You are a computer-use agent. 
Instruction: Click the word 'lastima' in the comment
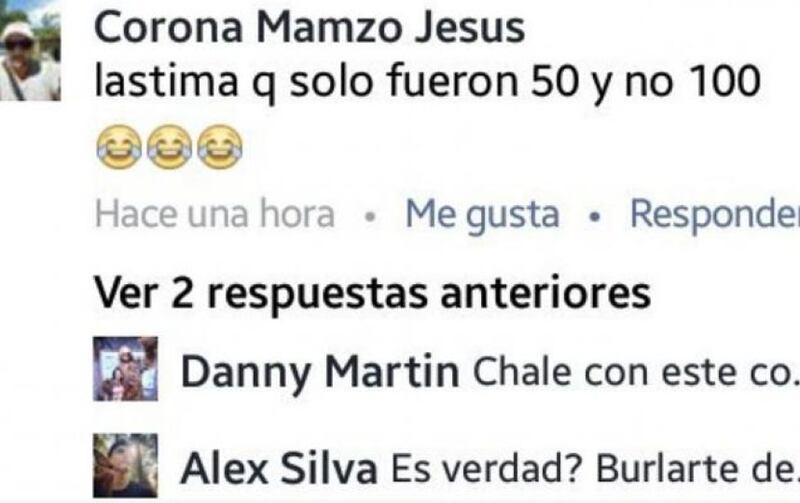coord(166,81)
